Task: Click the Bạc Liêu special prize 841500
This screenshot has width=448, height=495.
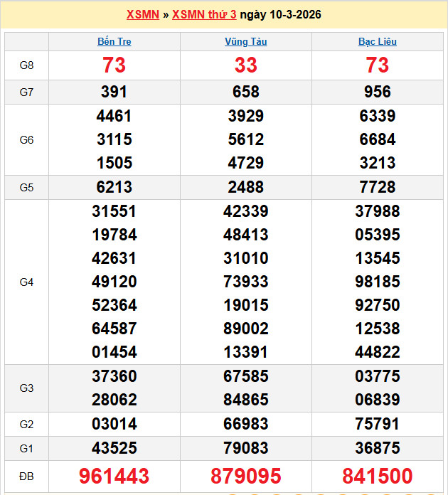Action: pos(377,476)
